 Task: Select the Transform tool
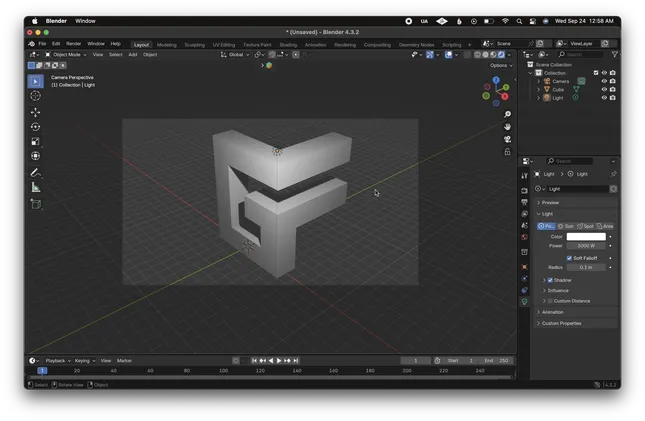[35, 156]
